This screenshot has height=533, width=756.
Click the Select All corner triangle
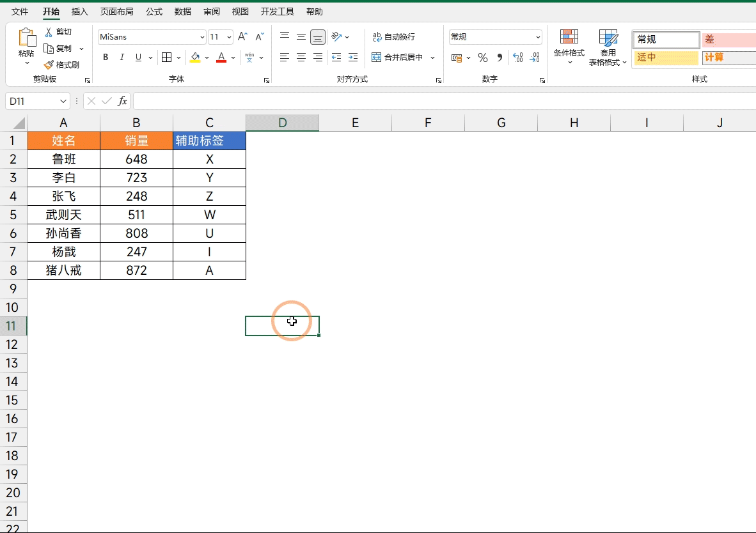[x=19, y=123]
